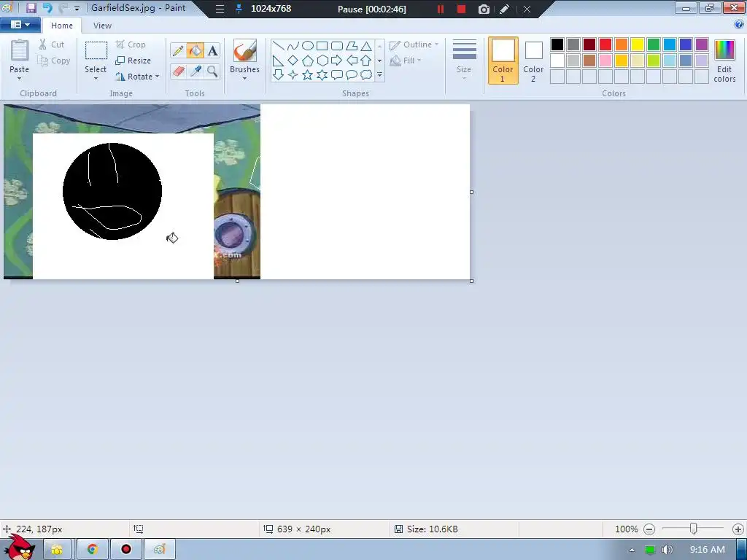Pick the green color swatch
The width and height of the screenshot is (747, 560).
654,44
